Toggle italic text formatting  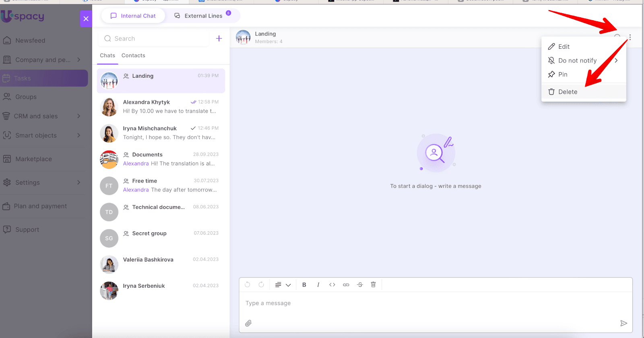pyautogui.click(x=318, y=285)
